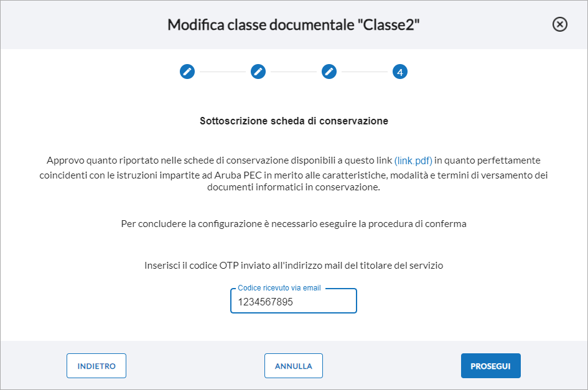The width and height of the screenshot is (588, 390).
Task: Click the step 4 circle indicator
Action: tap(399, 72)
